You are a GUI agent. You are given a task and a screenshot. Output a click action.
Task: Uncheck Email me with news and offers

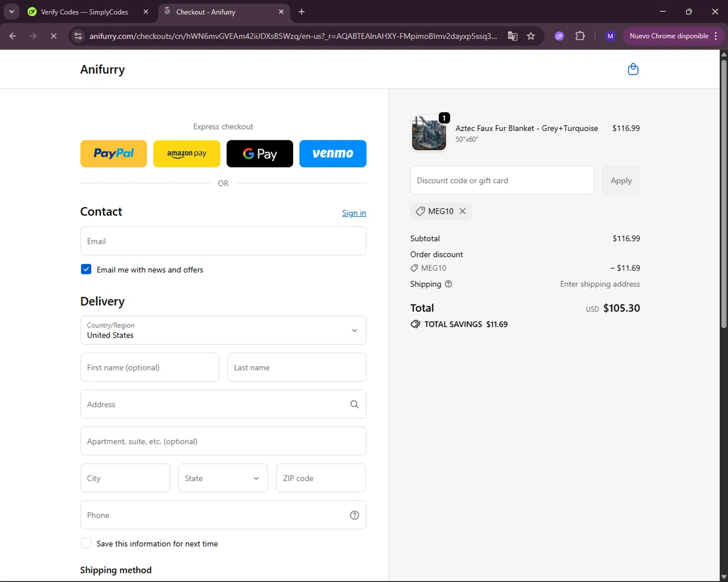click(86, 269)
